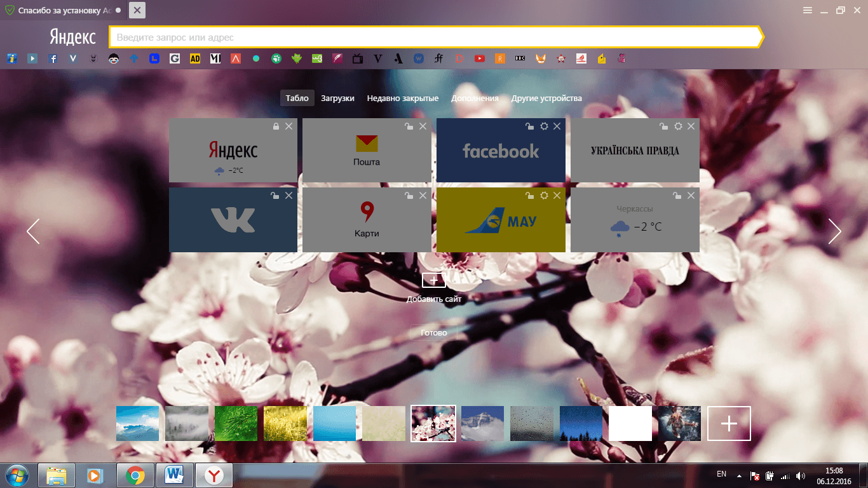Pin the Пошта tile with lock
The image size is (868, 488).
[409, 126]
